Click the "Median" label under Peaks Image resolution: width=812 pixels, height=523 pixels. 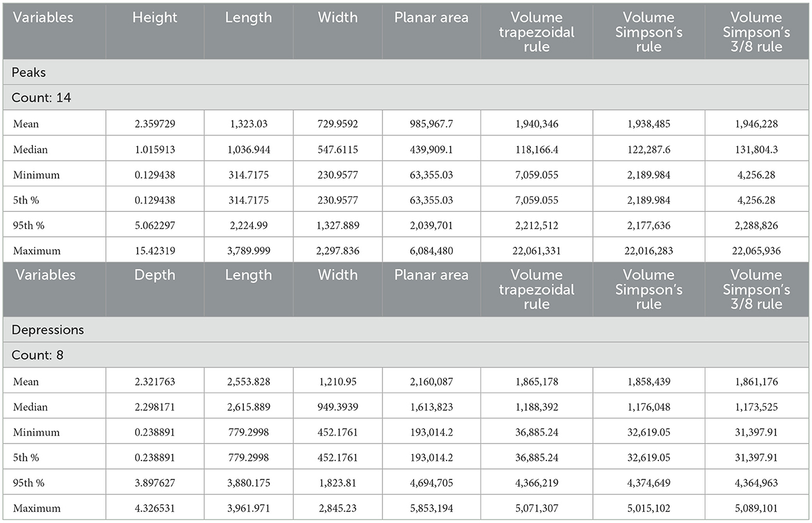30,149
